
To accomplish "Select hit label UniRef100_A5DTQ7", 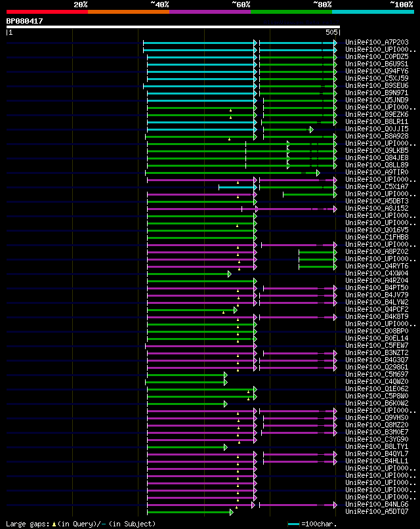I will click(377, 511).
